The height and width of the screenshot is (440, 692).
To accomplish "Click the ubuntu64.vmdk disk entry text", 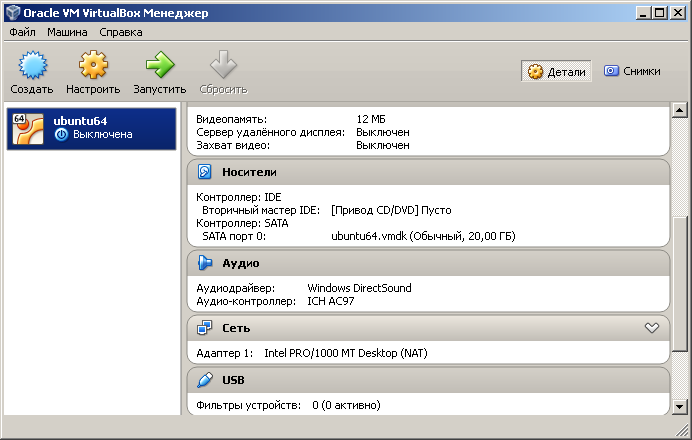I will (423, 237).
